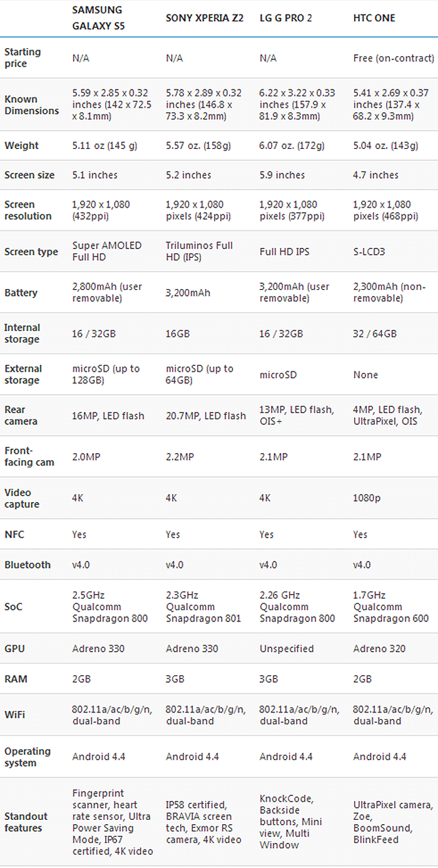Select the Xperia Z2 '3GB' RAM cell
The height and width of the screenshot is (868, 438).
point(175,678)
